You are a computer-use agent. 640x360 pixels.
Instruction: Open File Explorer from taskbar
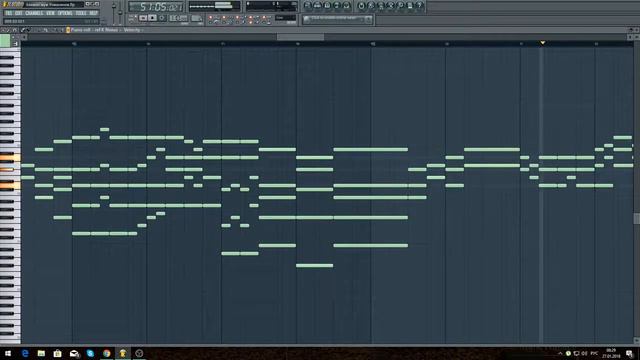41,353
